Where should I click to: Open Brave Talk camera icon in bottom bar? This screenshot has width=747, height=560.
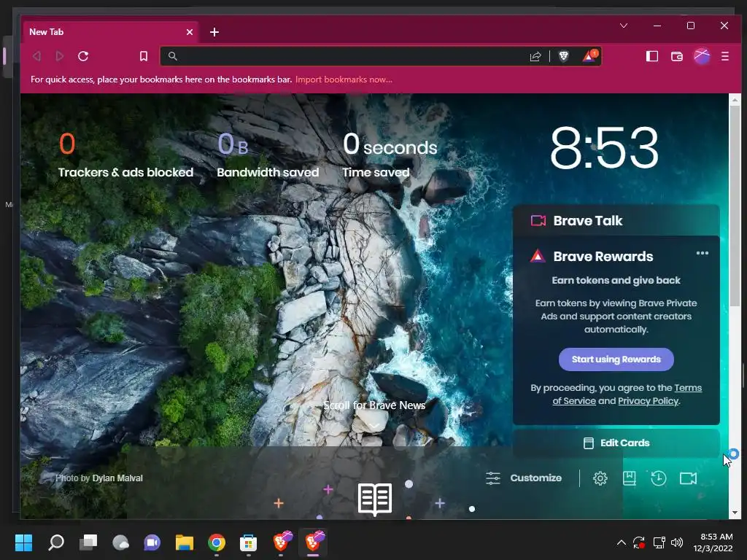(688, 478)
